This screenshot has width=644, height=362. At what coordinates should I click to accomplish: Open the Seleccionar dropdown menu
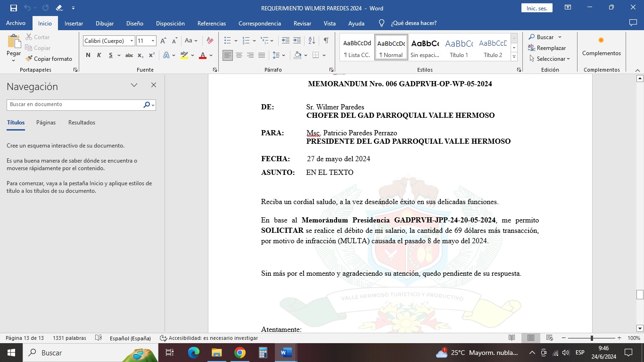pyautogui.click(x=550, y=59)
